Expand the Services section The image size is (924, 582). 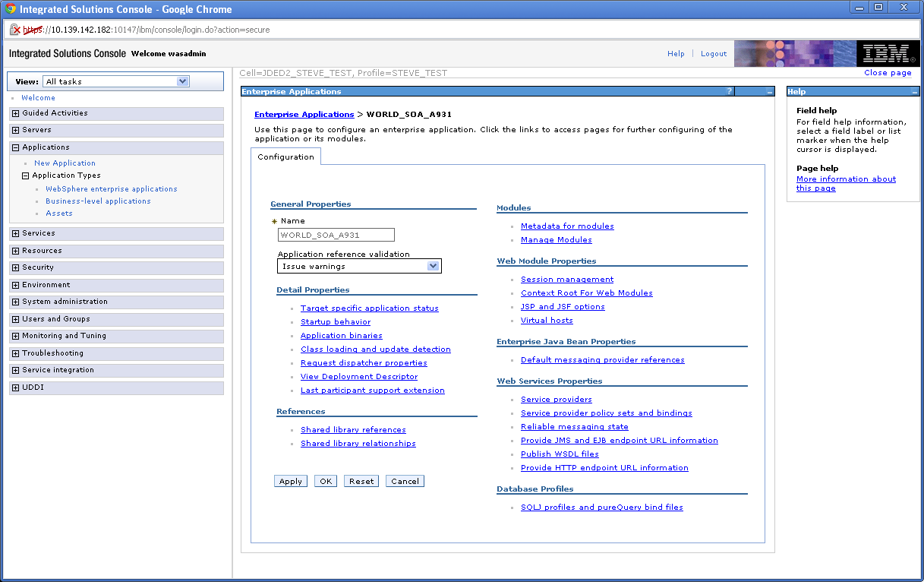(x=16, y=233)
